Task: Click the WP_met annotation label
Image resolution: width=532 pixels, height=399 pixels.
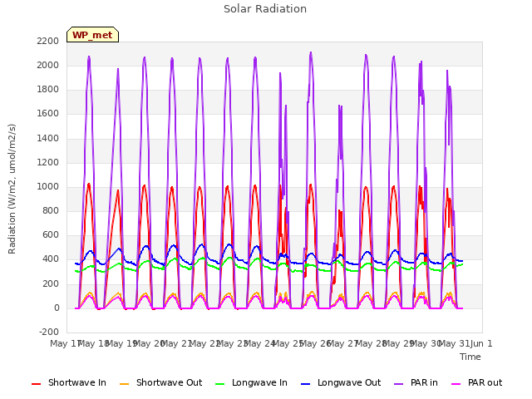Action: pyautogui.click(x=92, y=35)
